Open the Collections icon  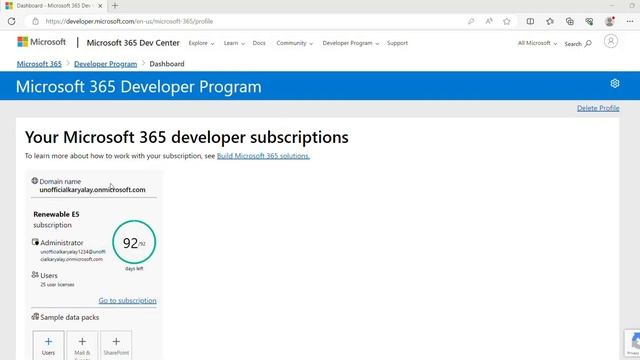tap(570, 21)
